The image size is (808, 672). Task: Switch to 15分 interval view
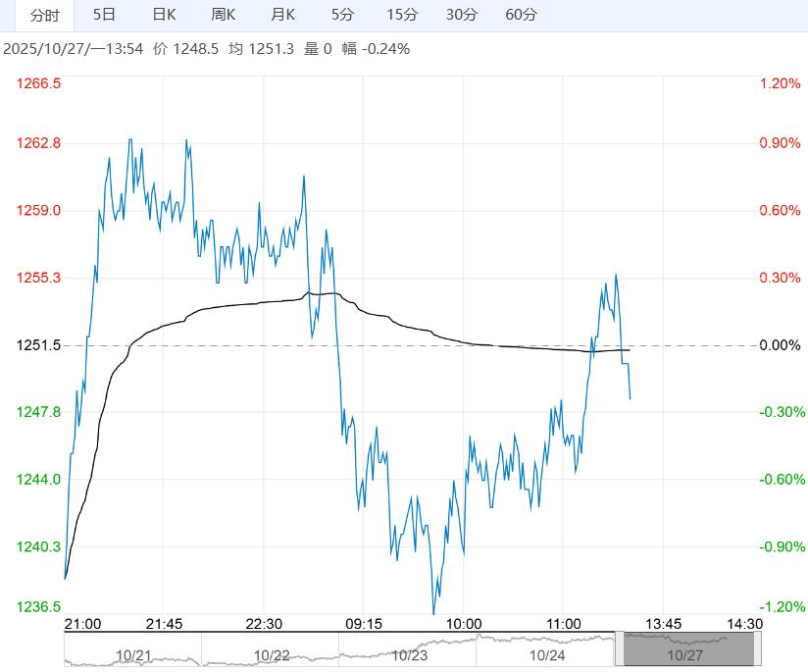pyautogui.click(x=402, y=15)
